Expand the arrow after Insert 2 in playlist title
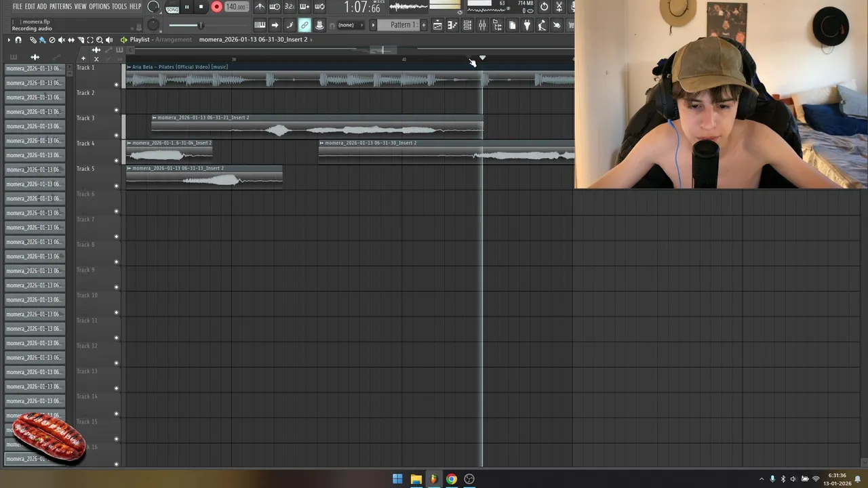 (311, 39)
